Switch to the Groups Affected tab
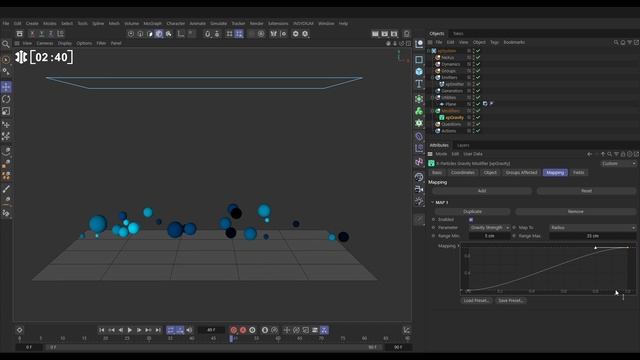 pos(521,173)
